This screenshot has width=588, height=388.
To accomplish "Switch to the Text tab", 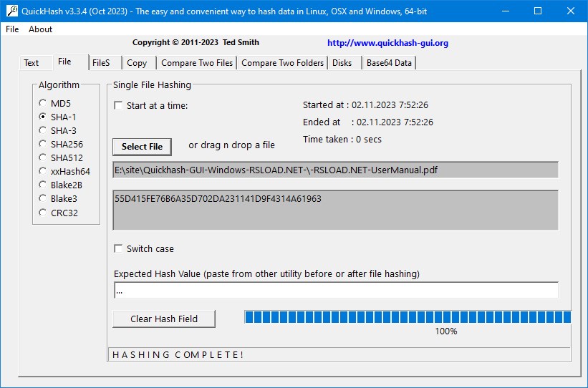I will (32, 63).
